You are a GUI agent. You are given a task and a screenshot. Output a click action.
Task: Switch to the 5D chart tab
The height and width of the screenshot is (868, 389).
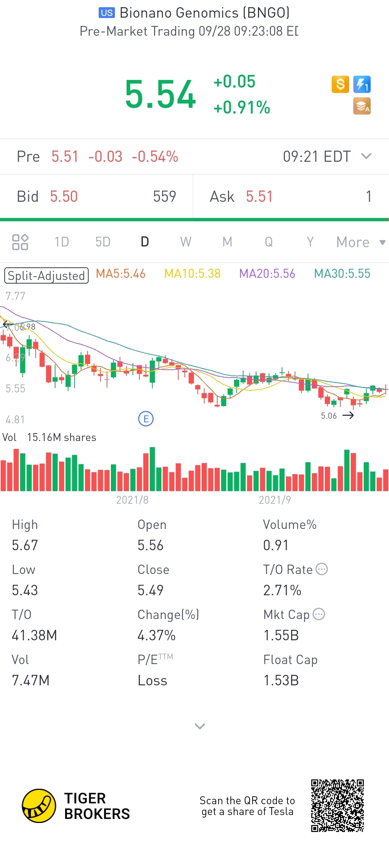pyautogui.click(x=103, y=242)
